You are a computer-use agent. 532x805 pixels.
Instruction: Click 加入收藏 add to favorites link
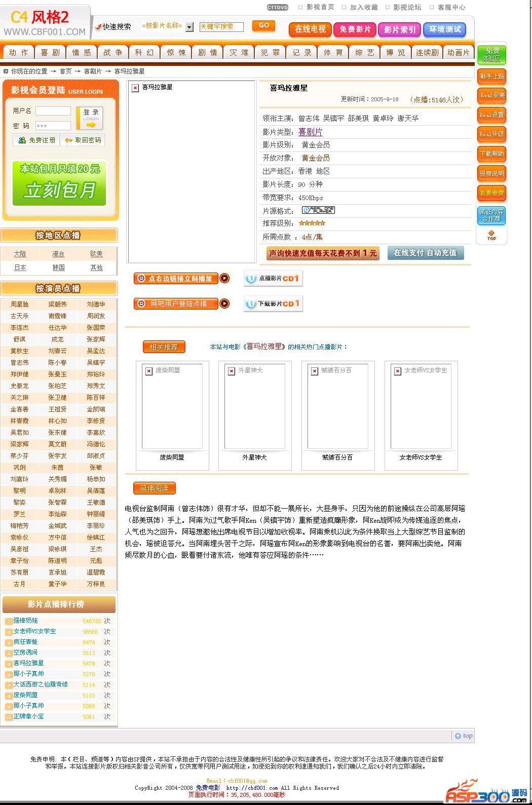tap(364, 7)
